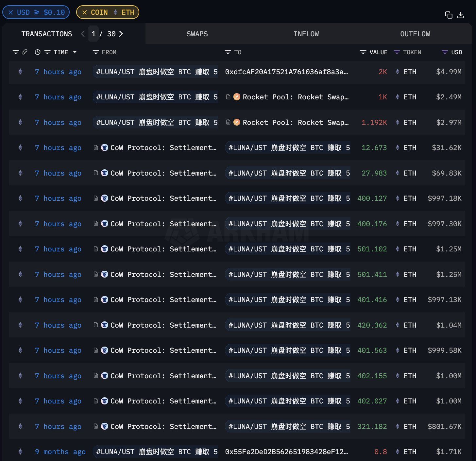
Task: Open the INFLOW tab
Action: [x=306, y=34]
